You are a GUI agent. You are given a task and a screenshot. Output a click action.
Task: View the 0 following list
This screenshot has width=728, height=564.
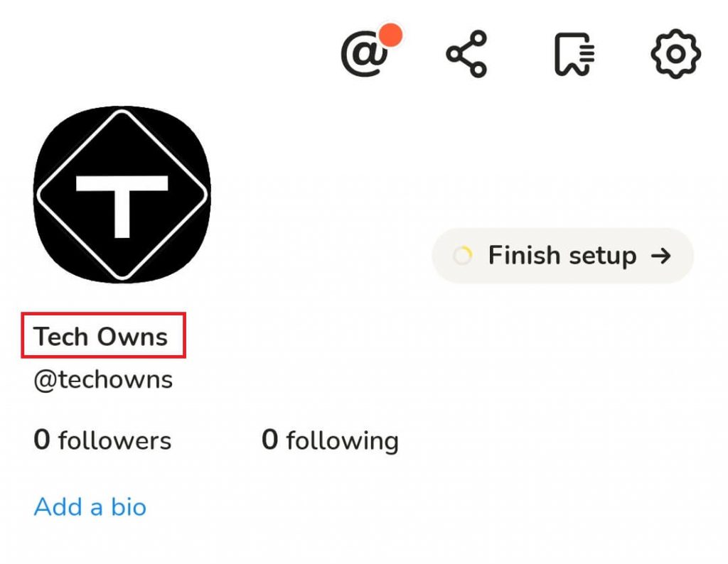[330, 440]
